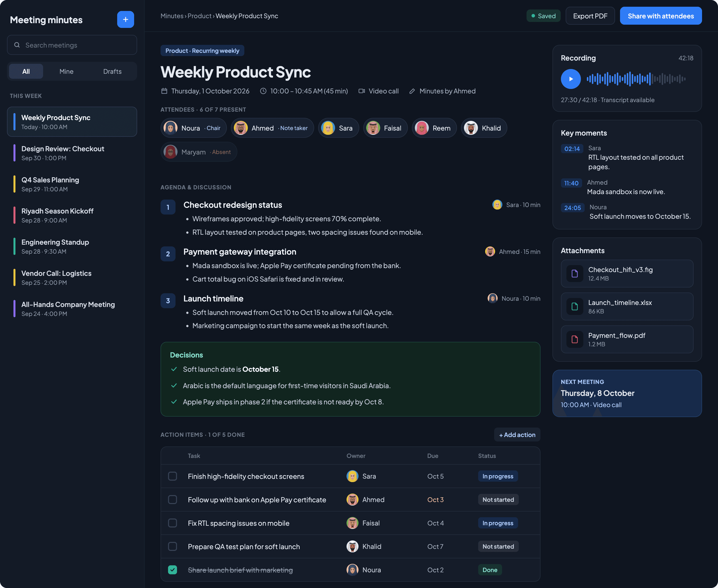Open Riyadh Season Kickoff meeting
Viewport: 718px width, 588px height.
(x=72, y=216)
